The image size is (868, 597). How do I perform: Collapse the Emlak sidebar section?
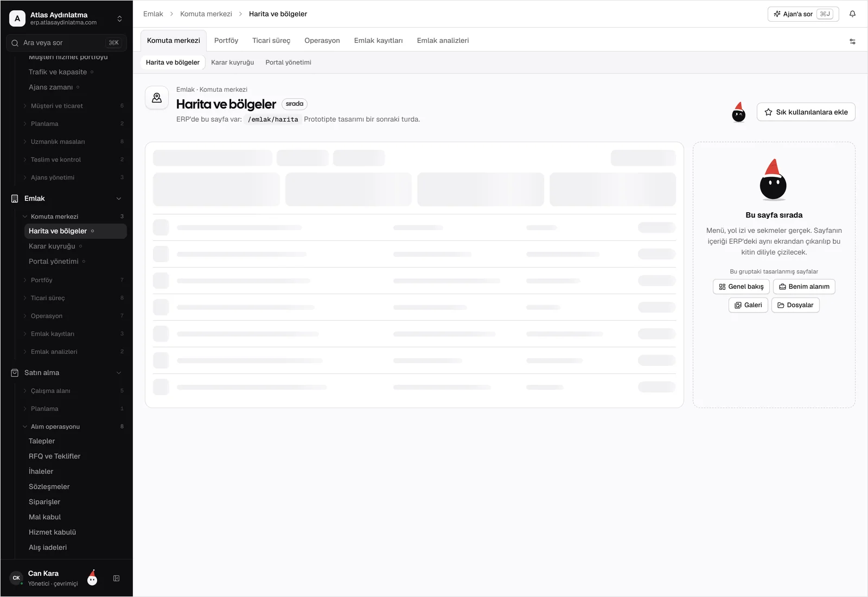[x=119, y=199]
